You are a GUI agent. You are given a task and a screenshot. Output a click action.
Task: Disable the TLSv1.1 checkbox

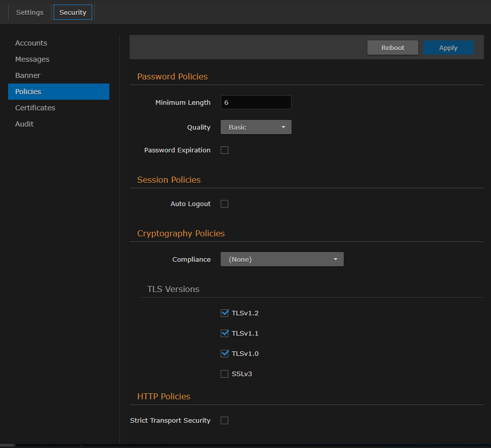(x=225, y=333)
